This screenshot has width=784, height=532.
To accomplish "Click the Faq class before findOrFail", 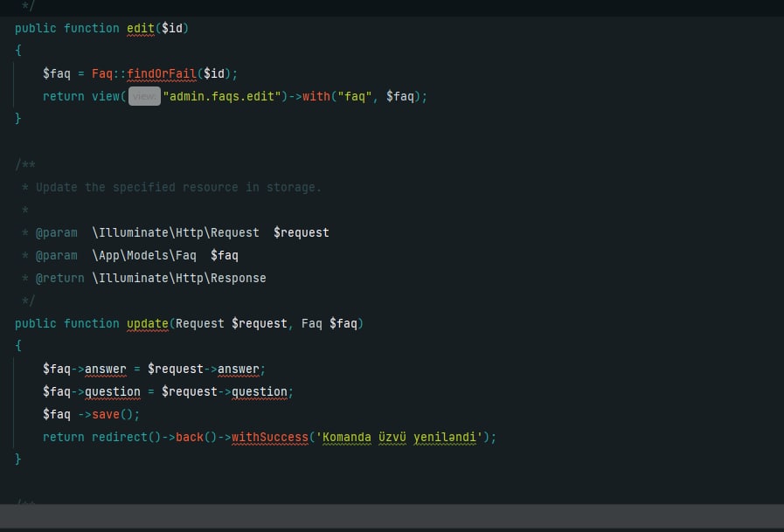I will [101, 73].
